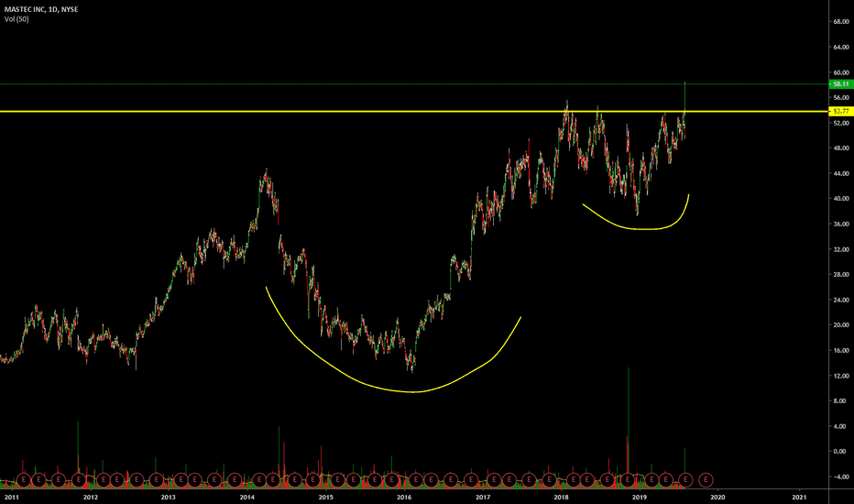Click the 2015 time axis label
Image resolution: width=854 pixels, height=504 pixels.
[325, 497]
